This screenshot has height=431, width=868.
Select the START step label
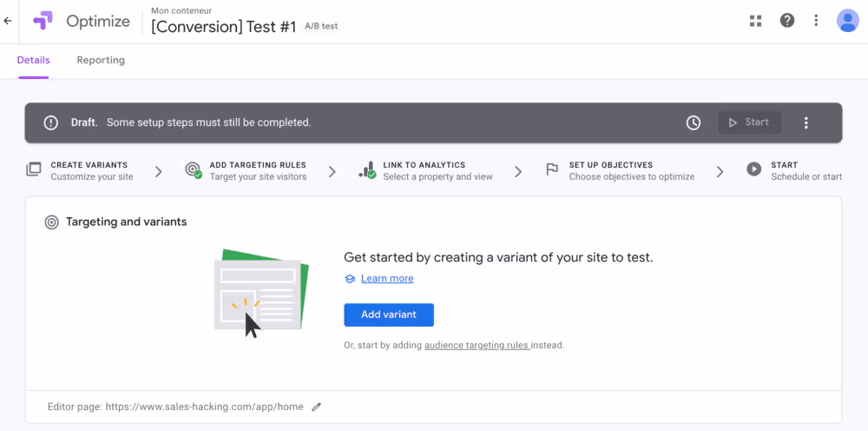[x=785, y=165]
